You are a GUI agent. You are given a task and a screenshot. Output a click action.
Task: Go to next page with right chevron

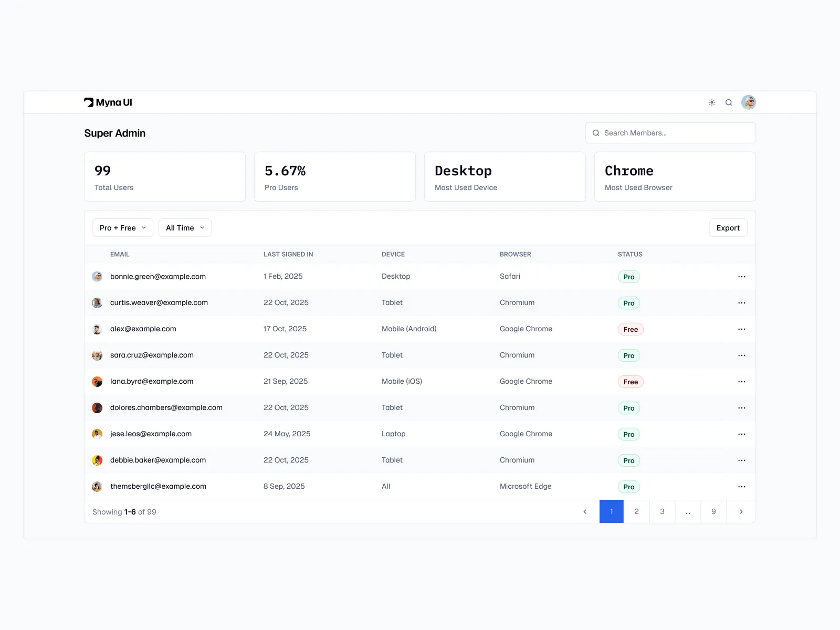741,511
